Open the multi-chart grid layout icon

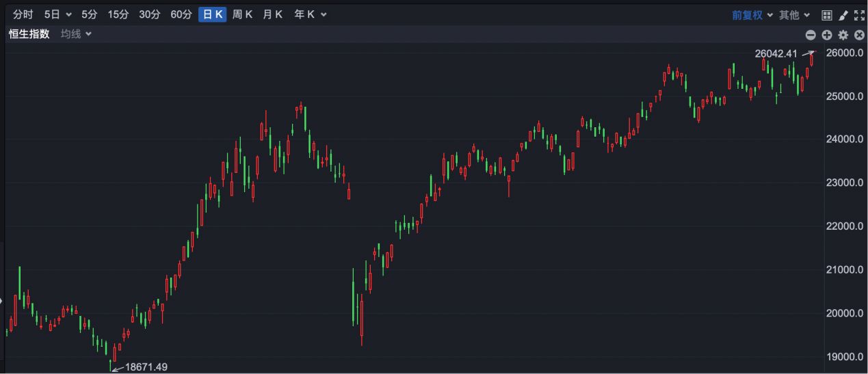(x=827, y=15)
